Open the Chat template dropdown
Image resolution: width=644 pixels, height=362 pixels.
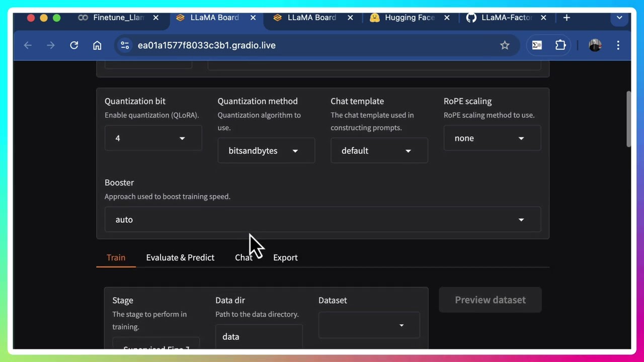pyautogui.click(x=379, y=151)
